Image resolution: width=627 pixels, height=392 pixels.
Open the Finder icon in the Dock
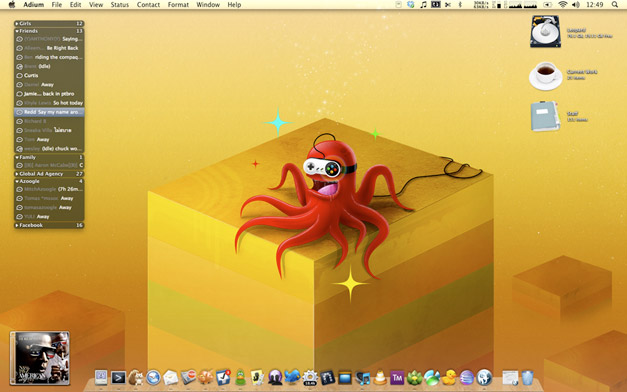101,377
